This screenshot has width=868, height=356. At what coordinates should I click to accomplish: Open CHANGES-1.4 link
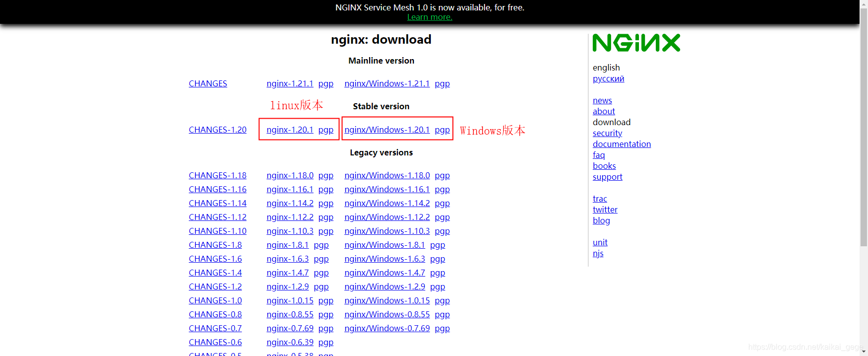[x=215, y=273]
